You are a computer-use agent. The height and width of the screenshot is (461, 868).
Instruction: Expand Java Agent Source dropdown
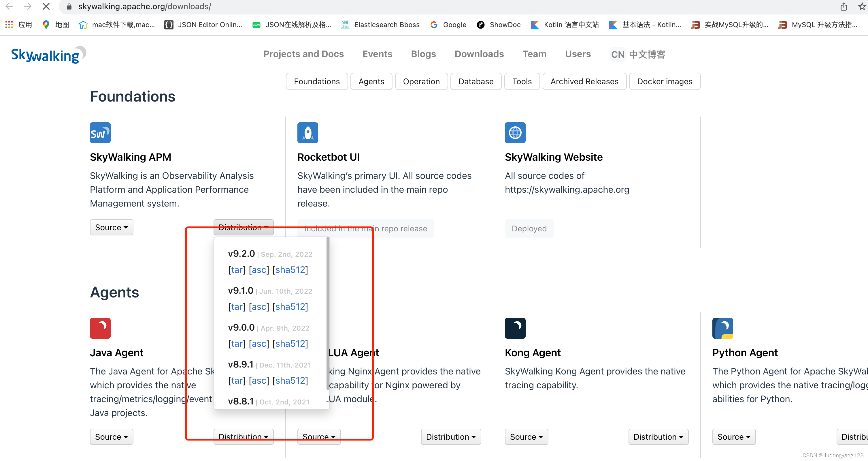click(x=112, y=437)
